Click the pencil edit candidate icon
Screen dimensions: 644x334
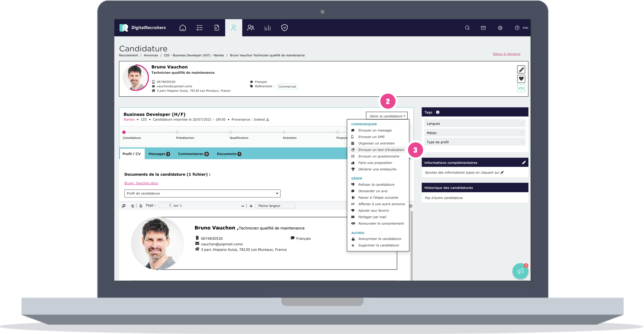point(521,70)
